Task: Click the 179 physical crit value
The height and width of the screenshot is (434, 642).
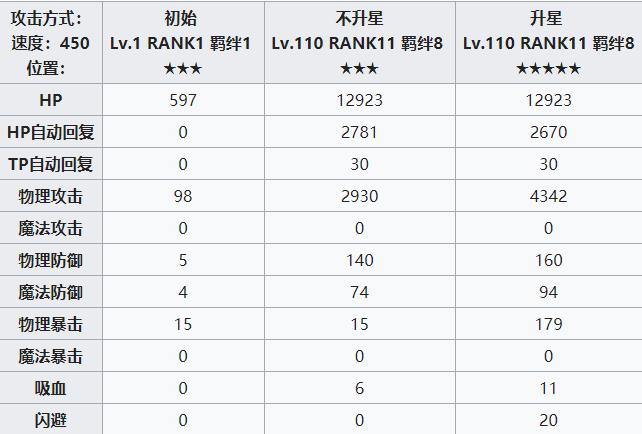Action: pos(549,324)
